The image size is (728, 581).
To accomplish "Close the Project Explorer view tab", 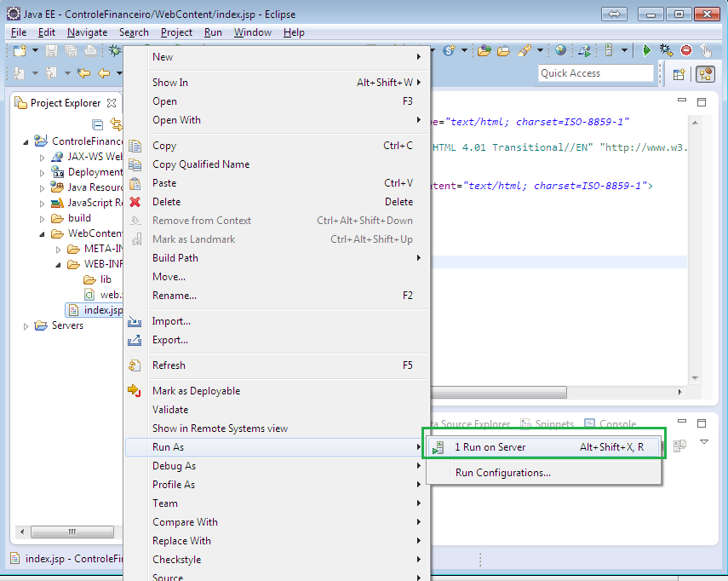I will [x=112, y=102].
